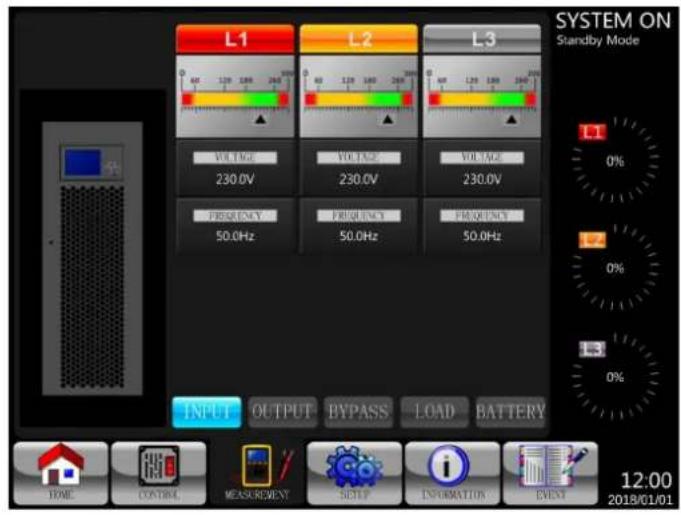Click the L3 VOLTAGE label

pos(482,158)
